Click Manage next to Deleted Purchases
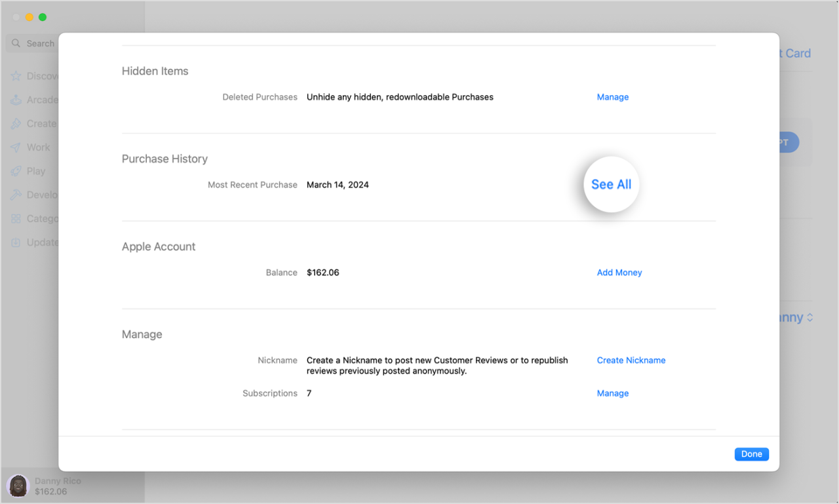The height and width of the screenshot is (504, 839). pyautogui.click(x=612, y=96)
